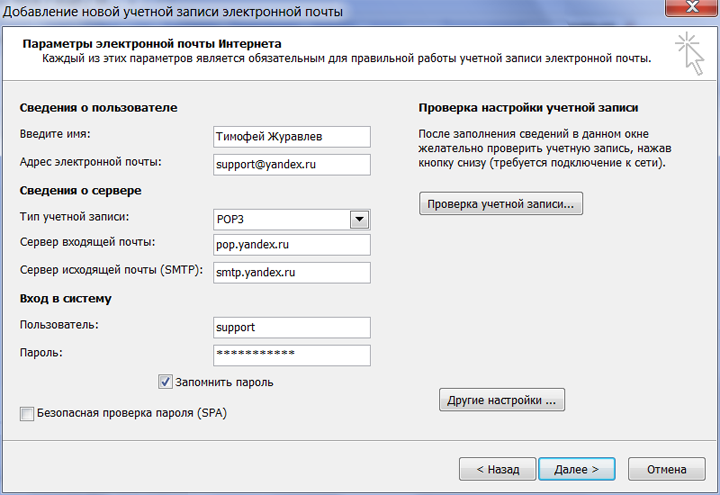Select the POP3 account type combo box
Image resolution: width=720 pixels, height=495 pixels.
point(281,219)
